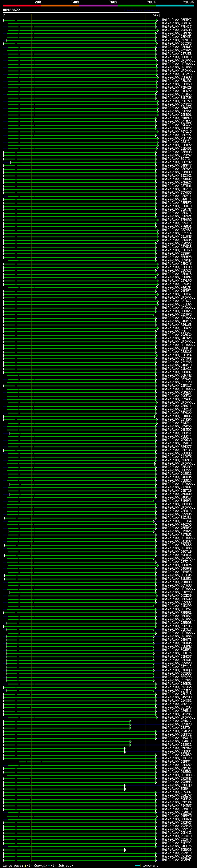
Task: Select hit label UniRef100_C4I2Y6
Action: 176,74
